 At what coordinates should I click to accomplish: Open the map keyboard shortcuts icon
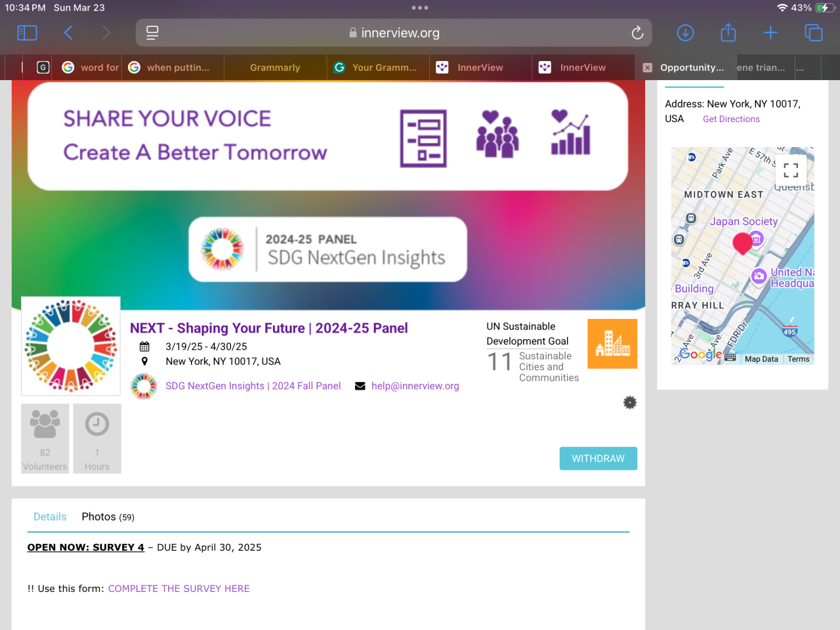(x=730, y=358)
